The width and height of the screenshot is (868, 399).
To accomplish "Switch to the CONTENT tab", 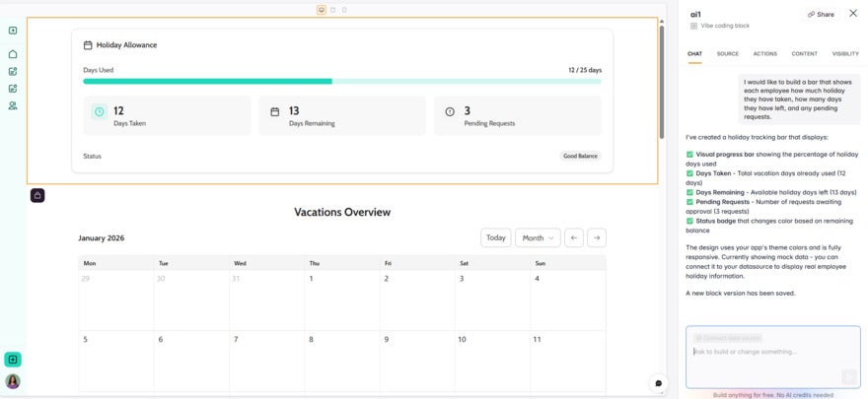I will [x=804, y=54].
